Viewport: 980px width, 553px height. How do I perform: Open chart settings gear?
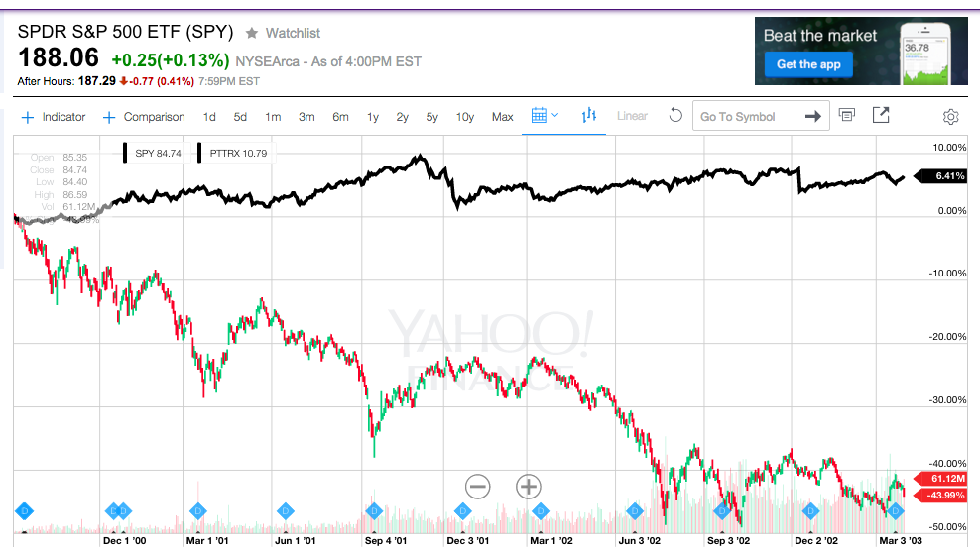tap(950, 117)
